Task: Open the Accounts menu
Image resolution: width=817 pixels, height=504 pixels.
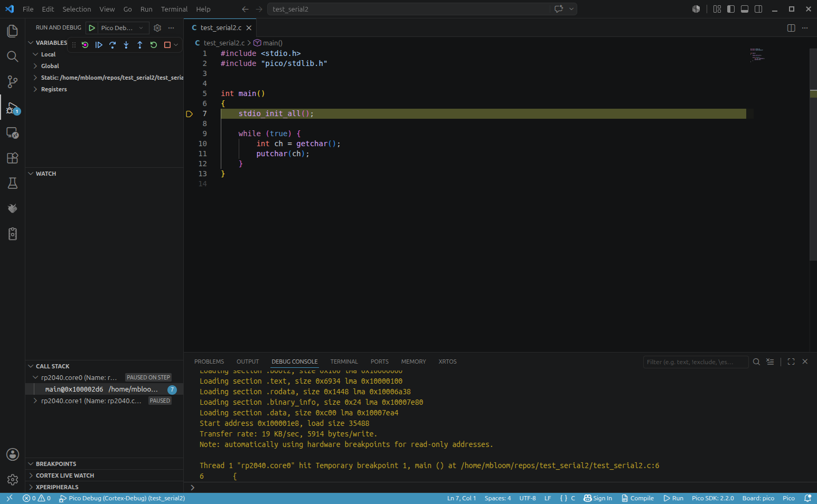Action: tap(13, 454)
